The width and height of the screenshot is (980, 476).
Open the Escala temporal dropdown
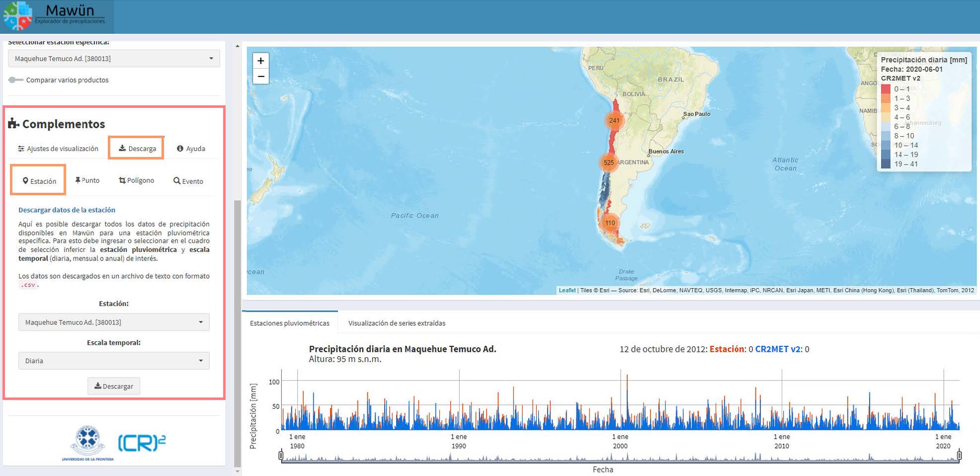114,361
